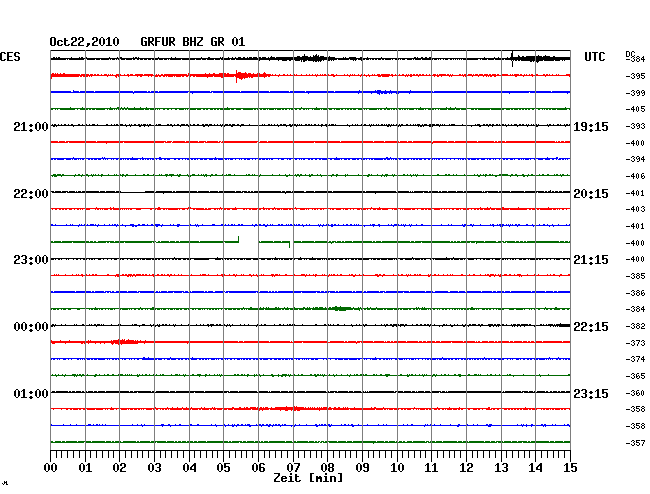Click the 11 minute axis tick label
This screenshot has height=494, width=650.
tap(432, 468)
